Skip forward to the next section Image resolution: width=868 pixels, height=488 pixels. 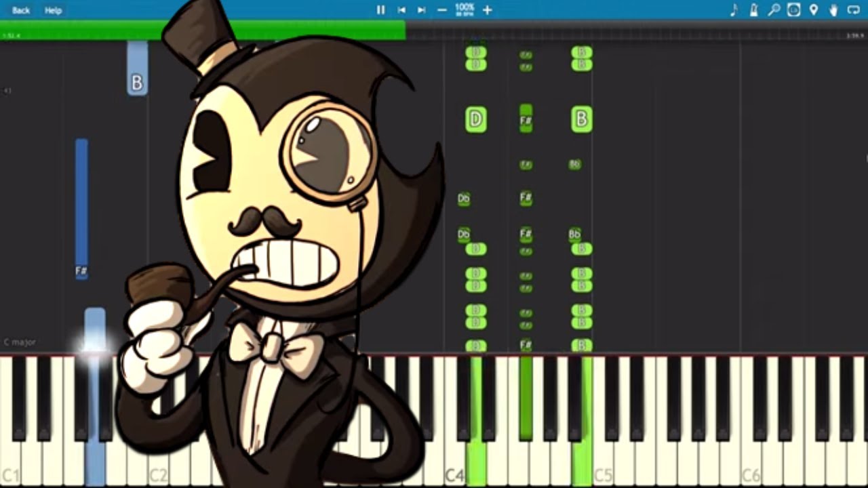coord(422,9)
